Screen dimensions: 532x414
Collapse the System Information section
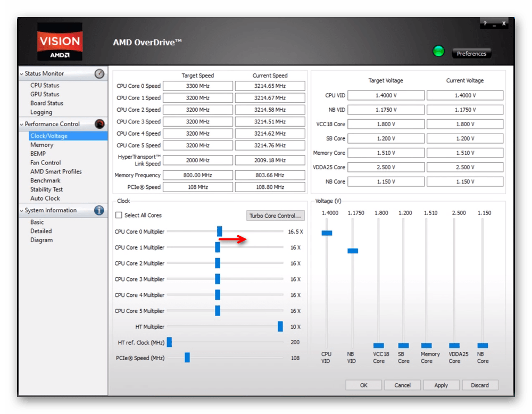pyautogui.click(x=22, y=211)
